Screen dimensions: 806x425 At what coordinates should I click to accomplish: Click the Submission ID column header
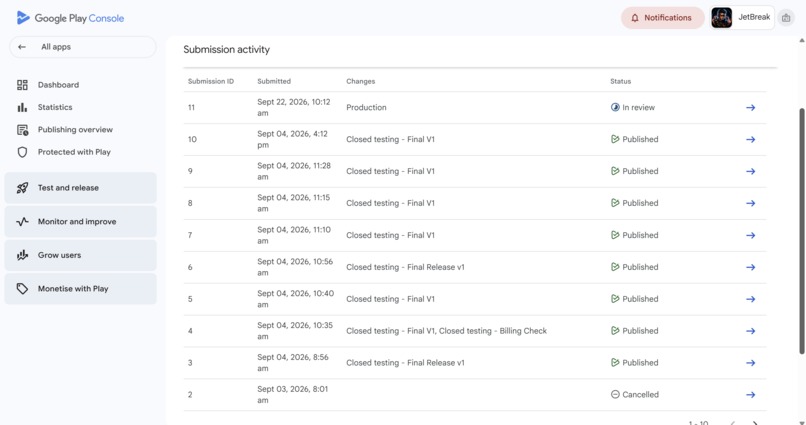tap(211, 81)
